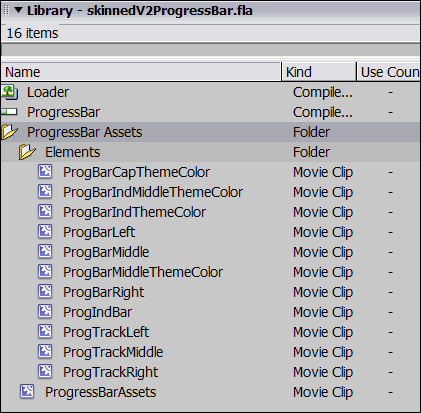Sort library by the Name column header
421x413 pixels.
(141, 72)
